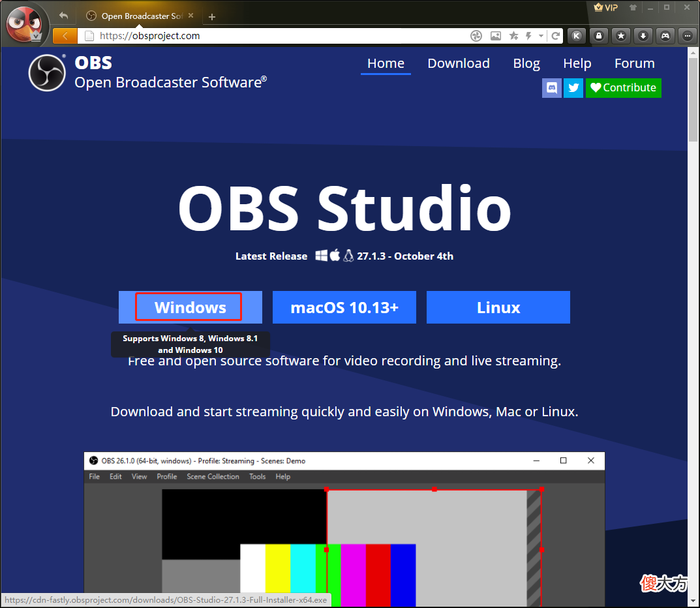The image size is (700, 608).
Task: Click the Linux download button
Action: coord(498,307)
